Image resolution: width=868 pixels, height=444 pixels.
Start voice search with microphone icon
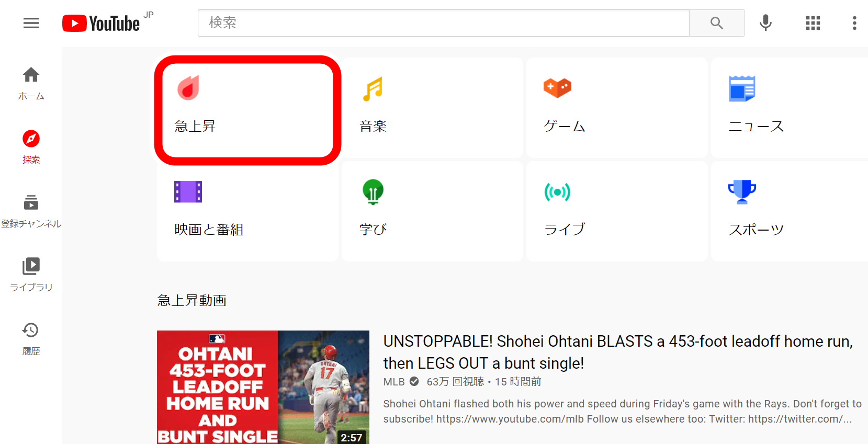click(x=765, y=23)
